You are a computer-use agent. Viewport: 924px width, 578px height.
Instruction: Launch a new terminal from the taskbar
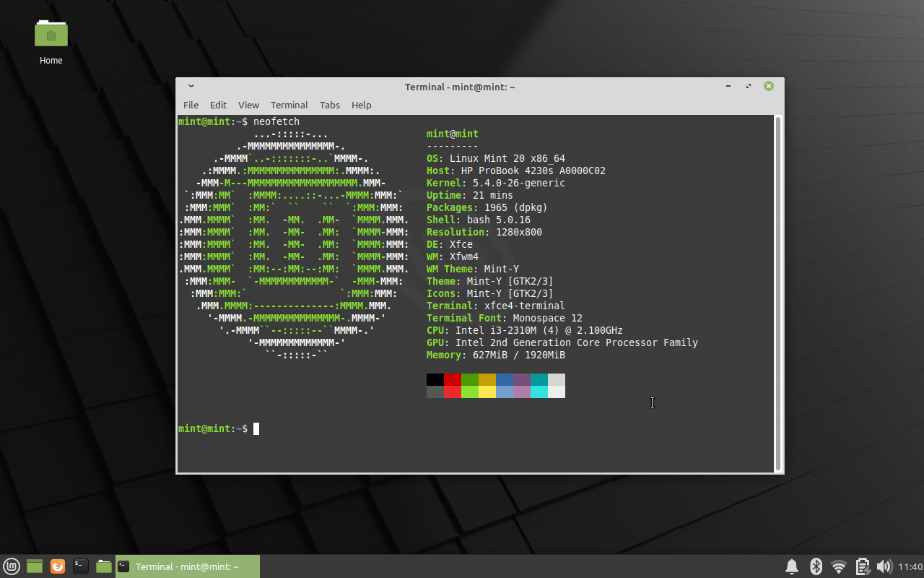point(80,566)
